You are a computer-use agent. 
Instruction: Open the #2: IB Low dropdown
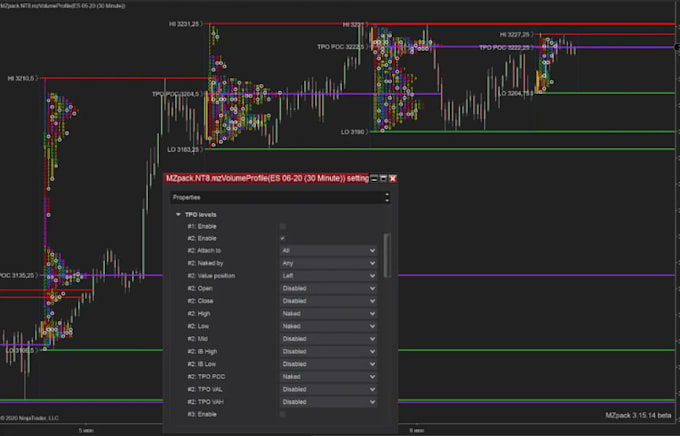pyautogui.click(x=328, y=364)
